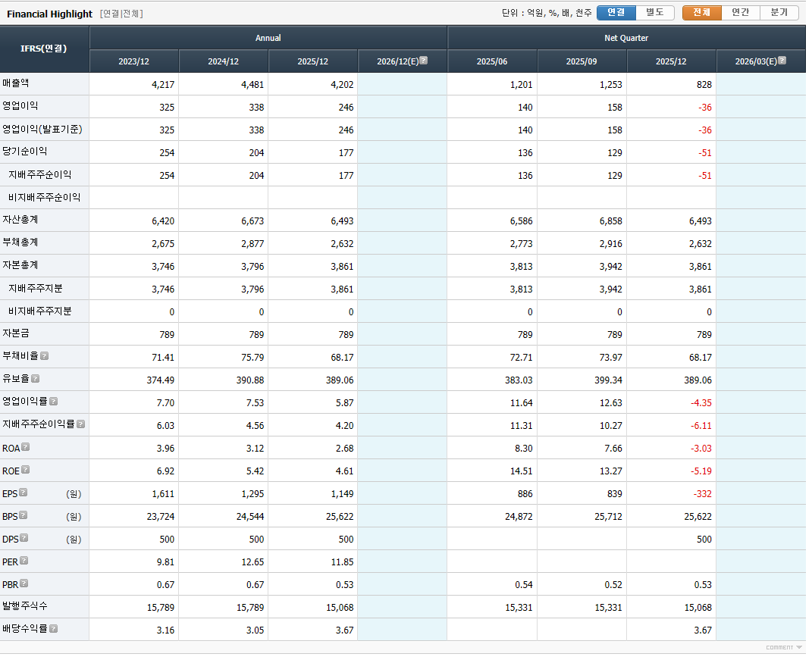812x657 pixels.
Task: Select the 연결 (consolidated) toggle
Action: 616,13
